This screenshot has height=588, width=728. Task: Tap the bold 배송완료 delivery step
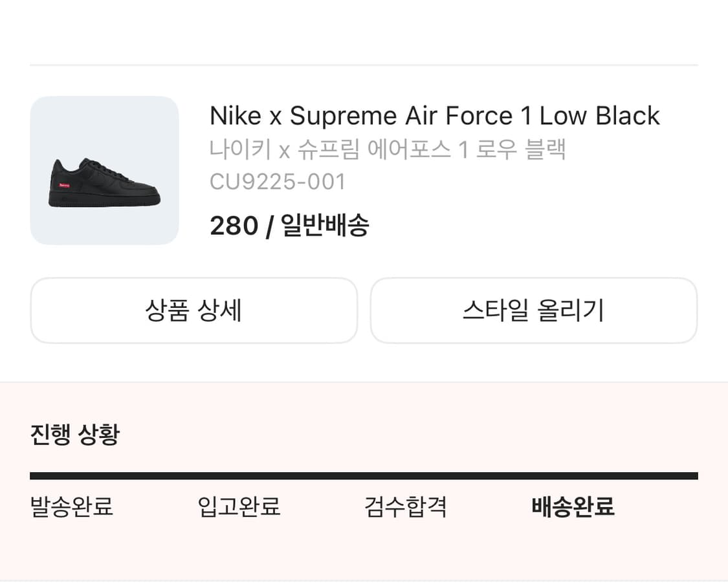pos(573,506)
